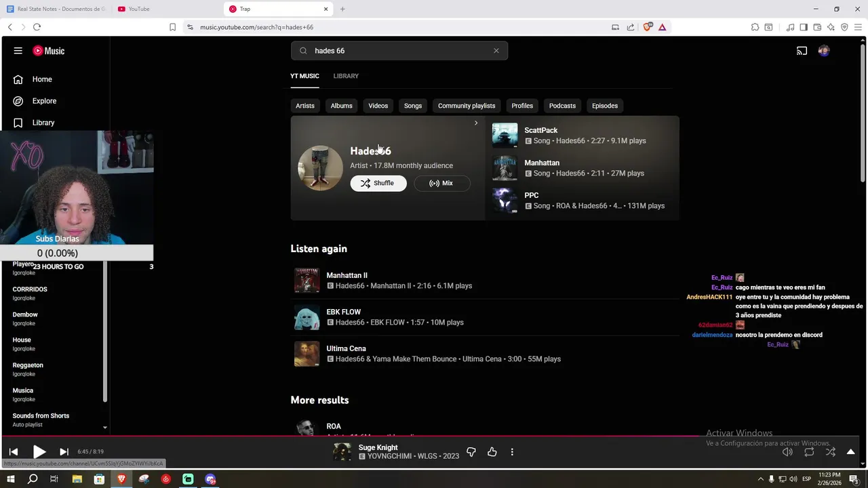Screen dimensions: 868x488
Task: Expand top result card with the chevron arrow
Action: click(x=476, y=123)
